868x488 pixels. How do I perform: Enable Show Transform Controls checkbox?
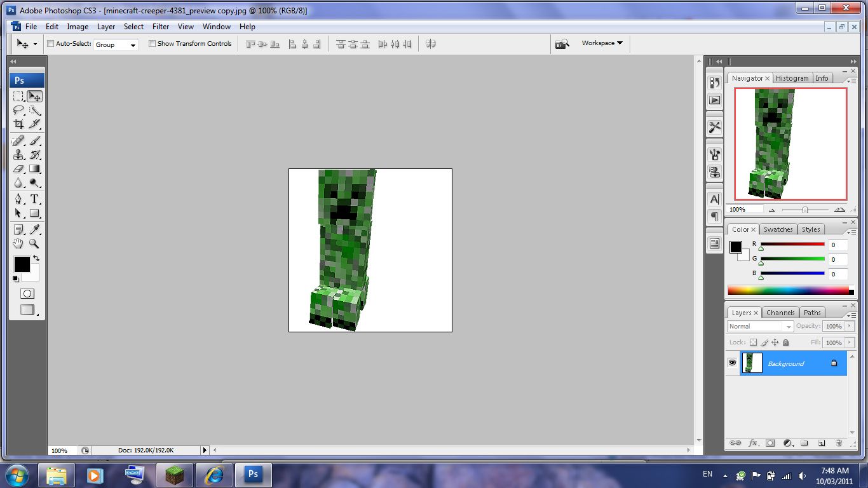tap(152, 44)
